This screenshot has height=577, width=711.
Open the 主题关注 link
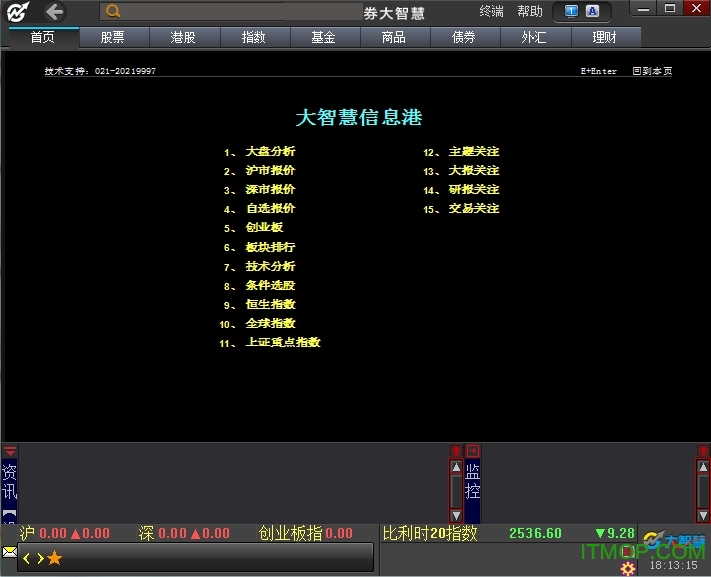(474, 152)
